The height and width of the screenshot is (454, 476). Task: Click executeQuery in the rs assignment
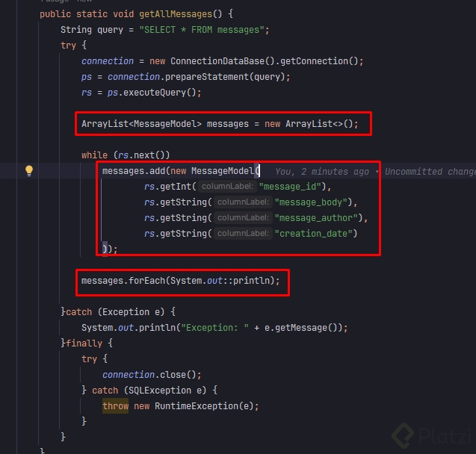coord(155,93)
